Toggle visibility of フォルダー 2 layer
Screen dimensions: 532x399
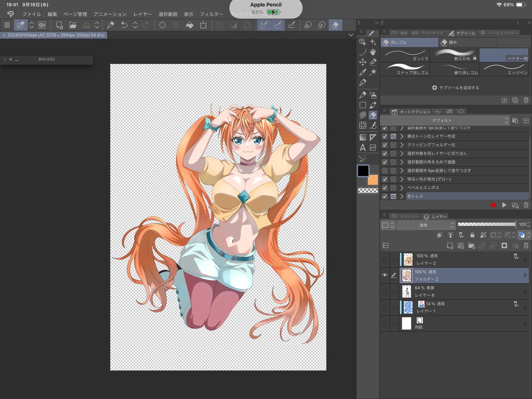(384, 276)
